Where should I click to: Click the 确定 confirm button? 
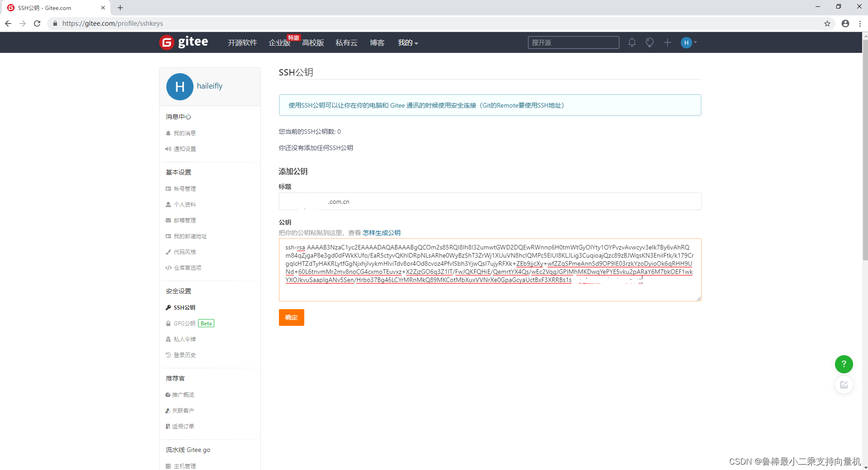coord(292,317)
